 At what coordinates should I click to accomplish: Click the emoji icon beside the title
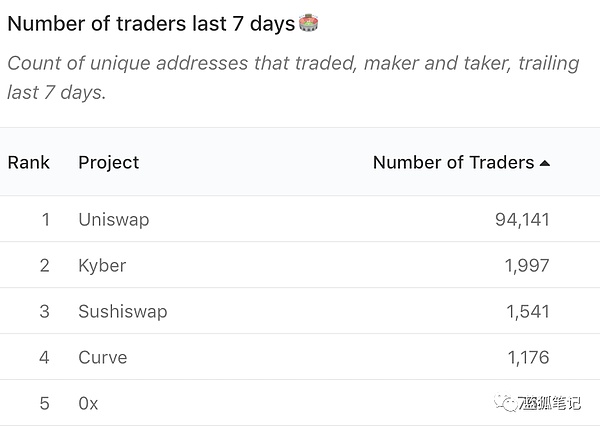309,22
